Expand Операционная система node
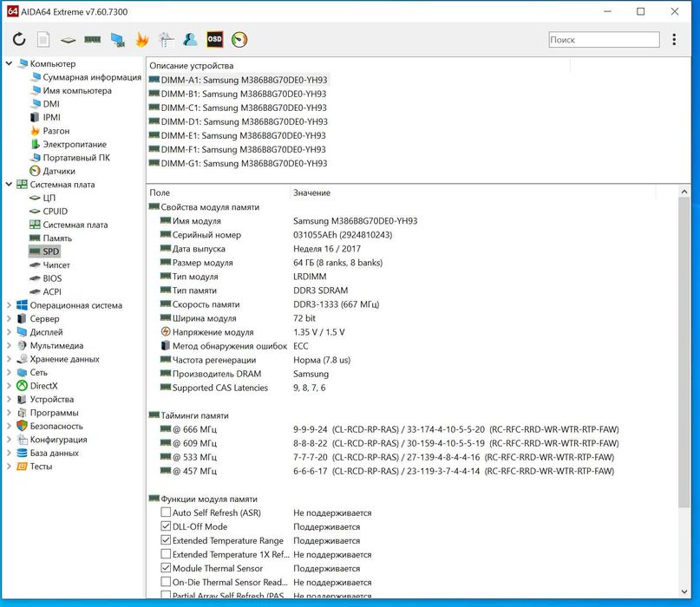 click(x=9, y=305)
